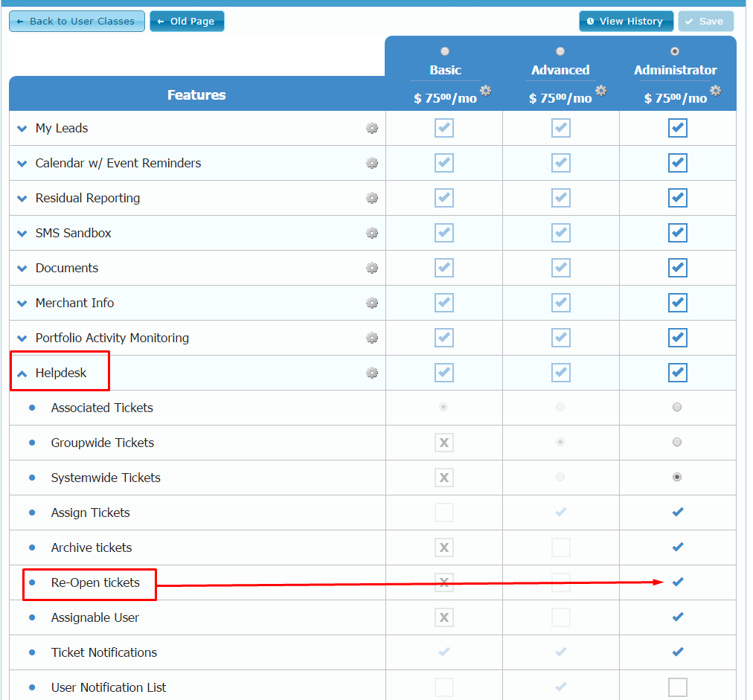753x700 pixels.
Task: Expand the Portfolio Activity Monitoring row
Action: (x=22, y=338)
